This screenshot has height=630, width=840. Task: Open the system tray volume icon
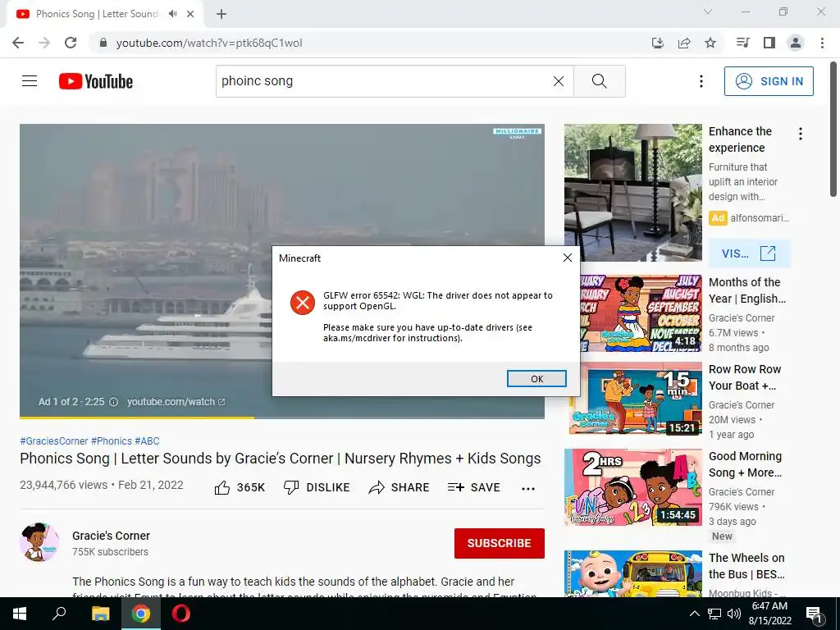pos(734,614)
